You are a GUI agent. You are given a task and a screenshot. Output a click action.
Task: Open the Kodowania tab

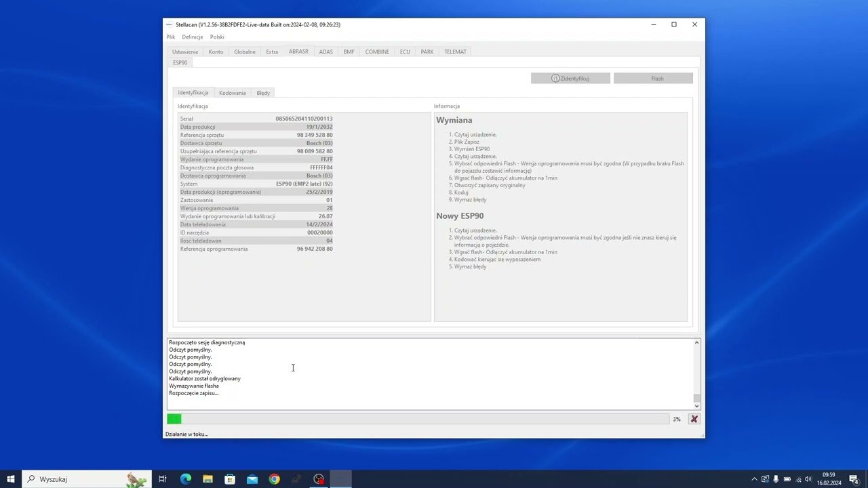tap(233, 93)
